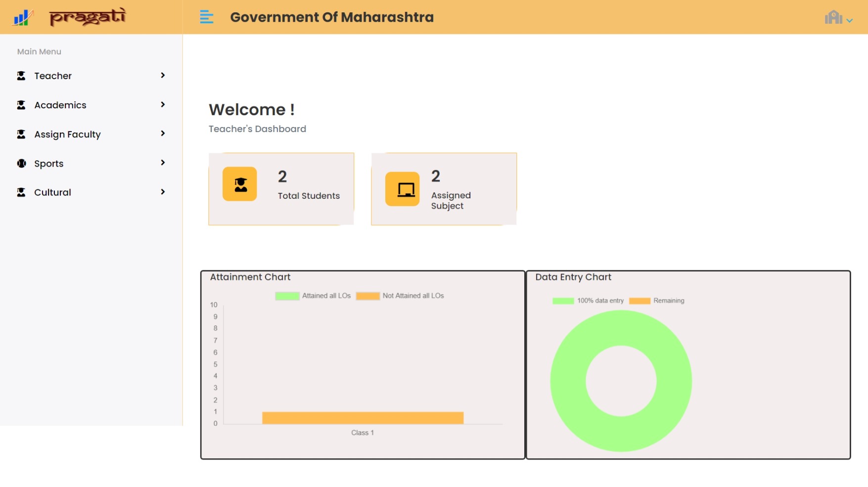868x487 pixels.
Task: Click the Welcome ! heading
Action: (x=252, y=109)
